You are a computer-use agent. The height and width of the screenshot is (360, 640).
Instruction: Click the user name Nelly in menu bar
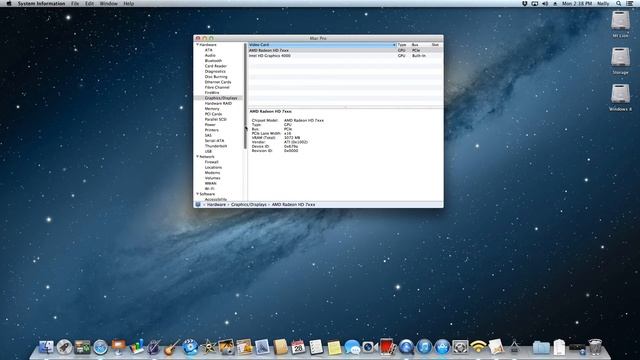[603, 4]
